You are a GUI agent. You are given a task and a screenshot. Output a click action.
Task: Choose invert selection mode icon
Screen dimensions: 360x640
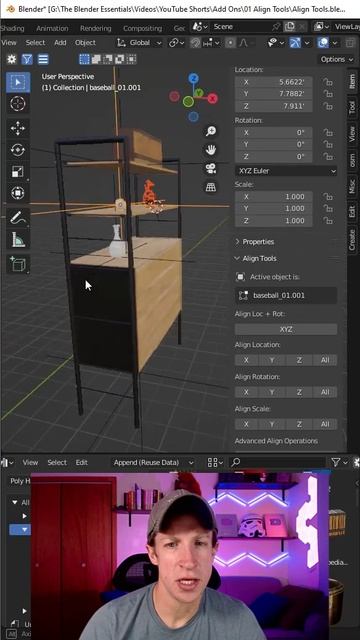[120, 59]
